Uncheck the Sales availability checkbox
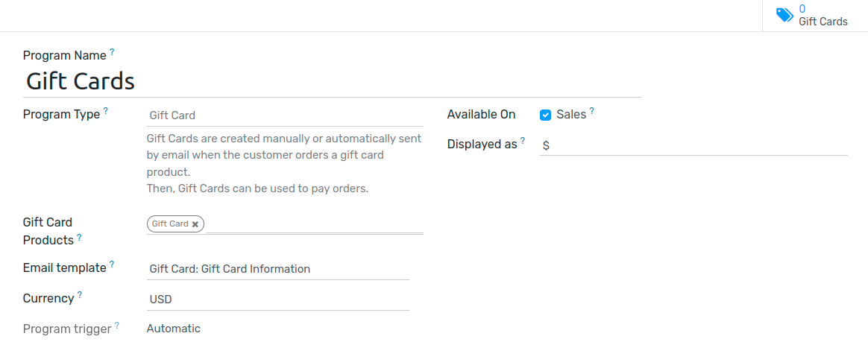 coord(545,115)
